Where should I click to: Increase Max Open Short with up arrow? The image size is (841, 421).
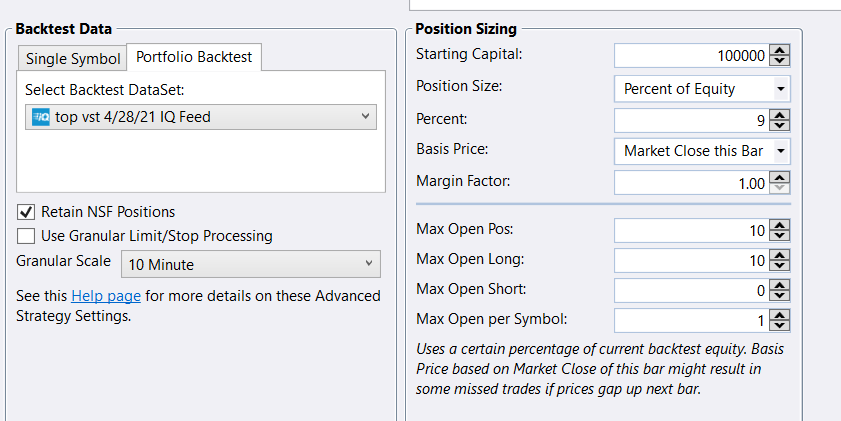point(780,285)
